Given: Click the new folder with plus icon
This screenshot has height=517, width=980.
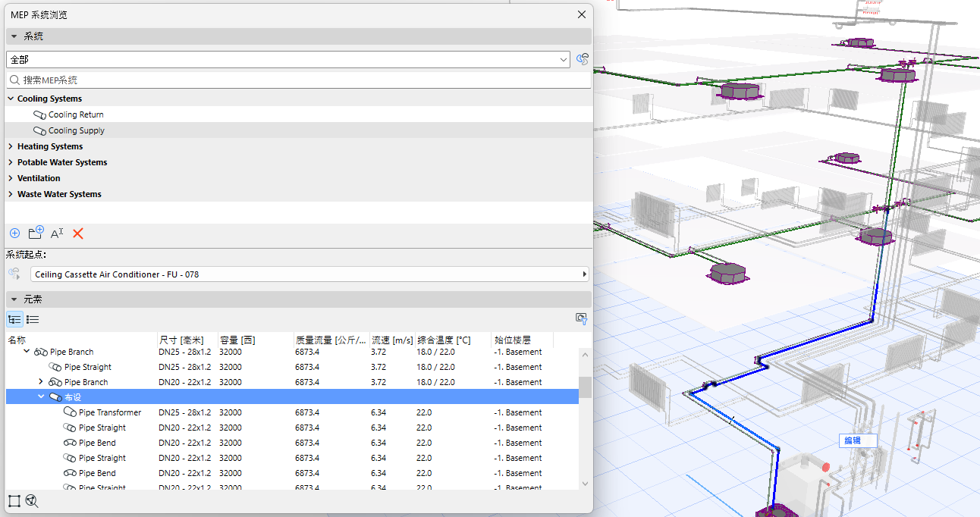Looking at the screenshot, I should [36, 233].
